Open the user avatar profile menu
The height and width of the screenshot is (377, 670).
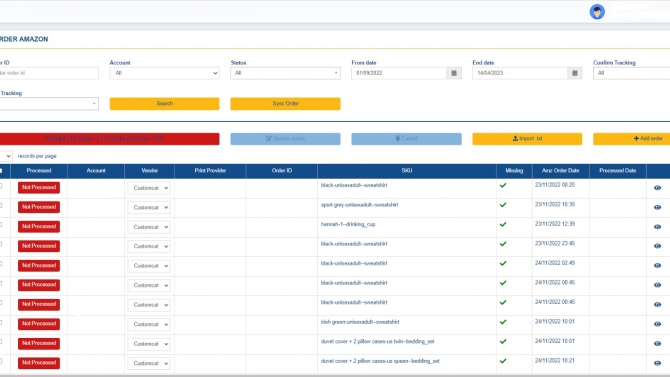[597, 12]
